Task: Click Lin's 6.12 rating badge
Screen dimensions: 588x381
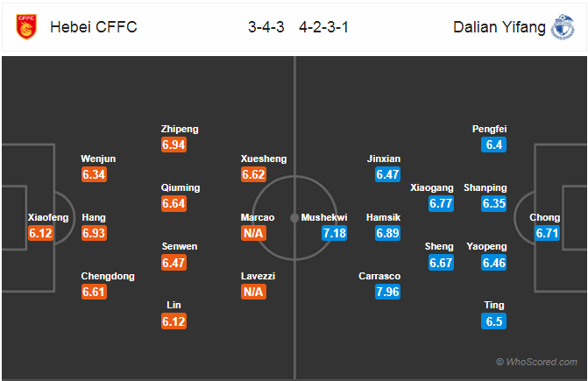Action: pyautogui.click(x=174, y=321)
